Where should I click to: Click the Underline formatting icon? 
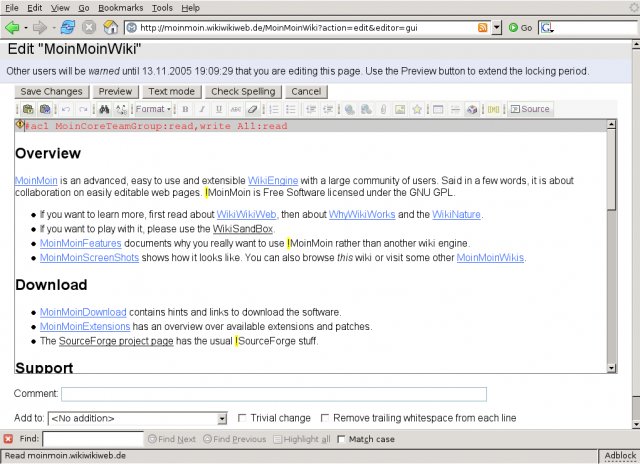pos(219,109)
